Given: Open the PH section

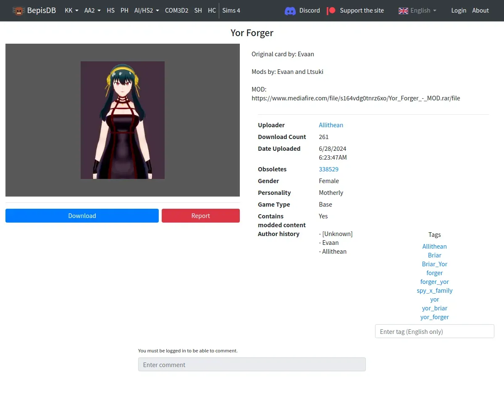Looking at the screenshot, I should 124,10.
